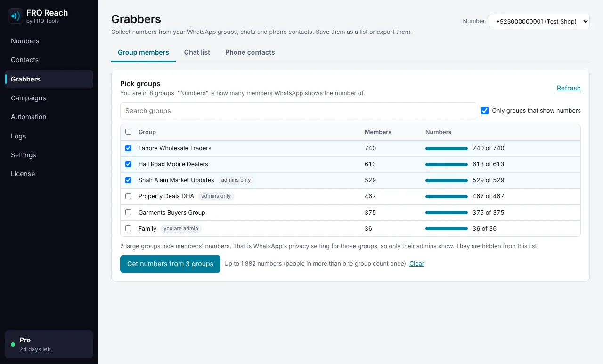Check the Family group checkbox
The height and width of the screenshot is (364, 603).
point(128,228)
